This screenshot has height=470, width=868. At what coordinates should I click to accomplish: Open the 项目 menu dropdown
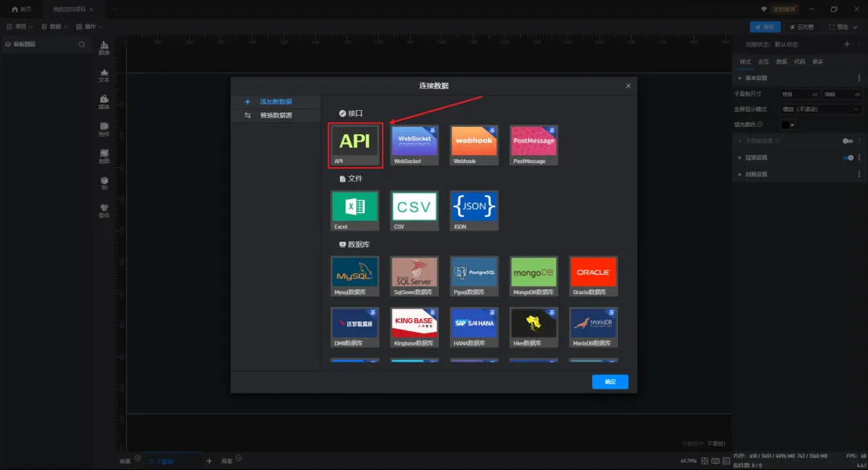(20, 27)
